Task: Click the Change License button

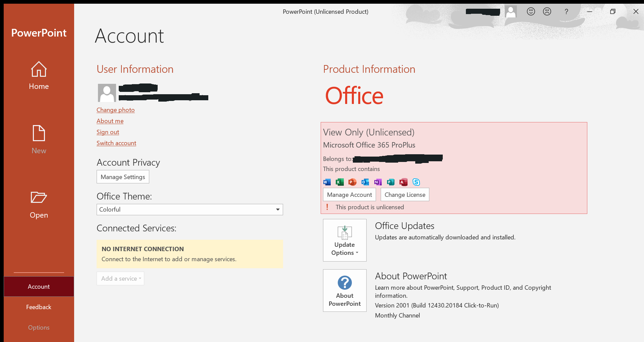Action: coord(405,195)
